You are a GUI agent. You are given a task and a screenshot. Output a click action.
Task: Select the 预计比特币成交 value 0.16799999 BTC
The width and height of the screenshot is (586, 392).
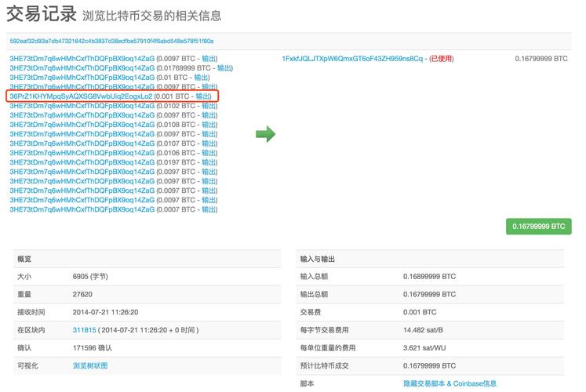[429, 366]
